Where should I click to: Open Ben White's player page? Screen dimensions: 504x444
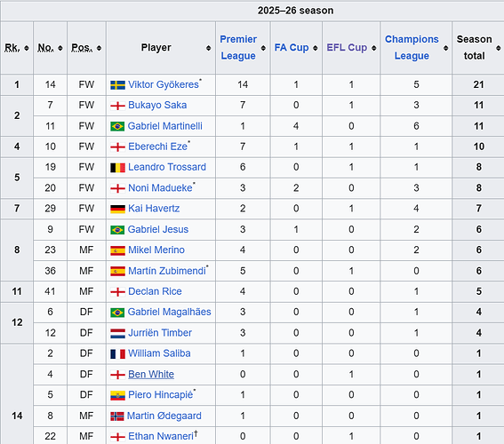[x=151, y=374]
